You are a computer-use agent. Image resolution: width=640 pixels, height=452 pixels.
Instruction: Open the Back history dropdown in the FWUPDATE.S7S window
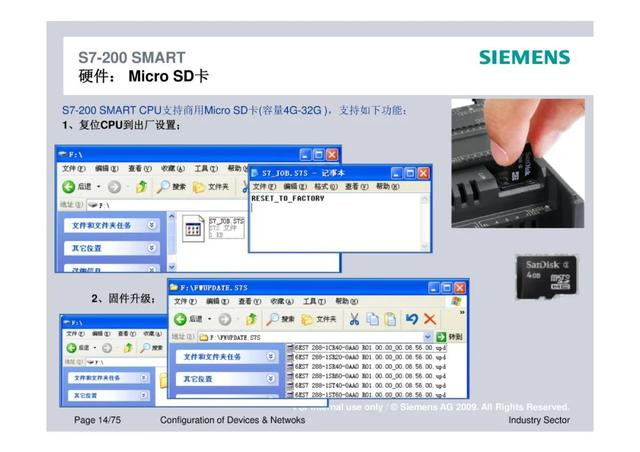pyautogui.click(x=210, y=319)
